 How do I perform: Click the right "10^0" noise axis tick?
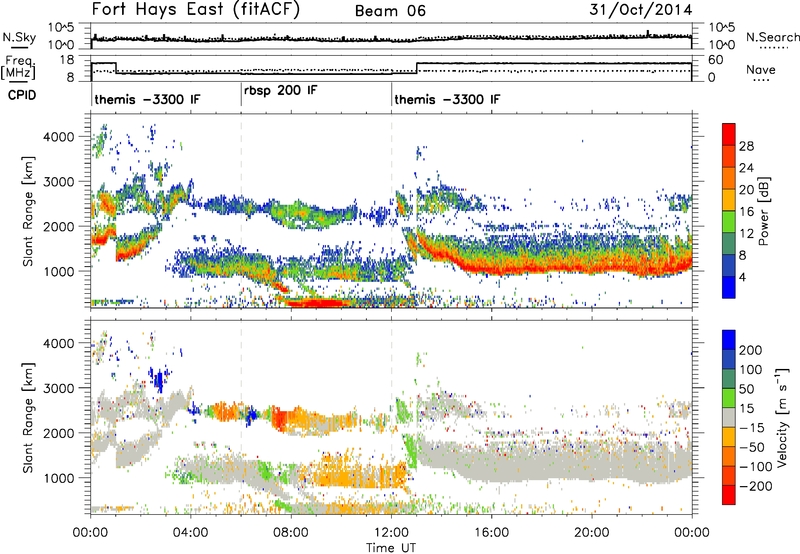722,44
